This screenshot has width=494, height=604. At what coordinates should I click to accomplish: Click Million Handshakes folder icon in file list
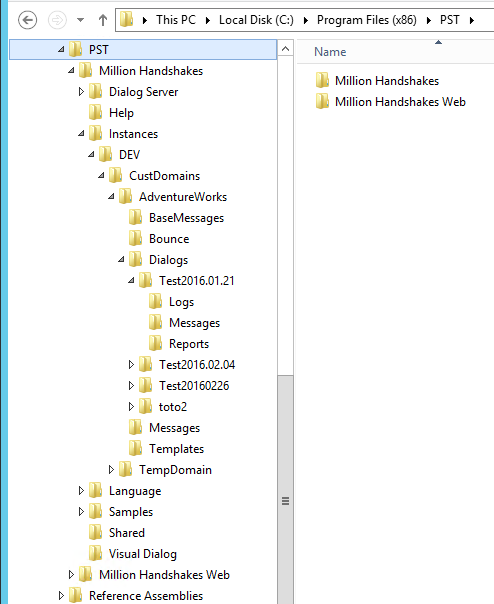pos(322,80)
